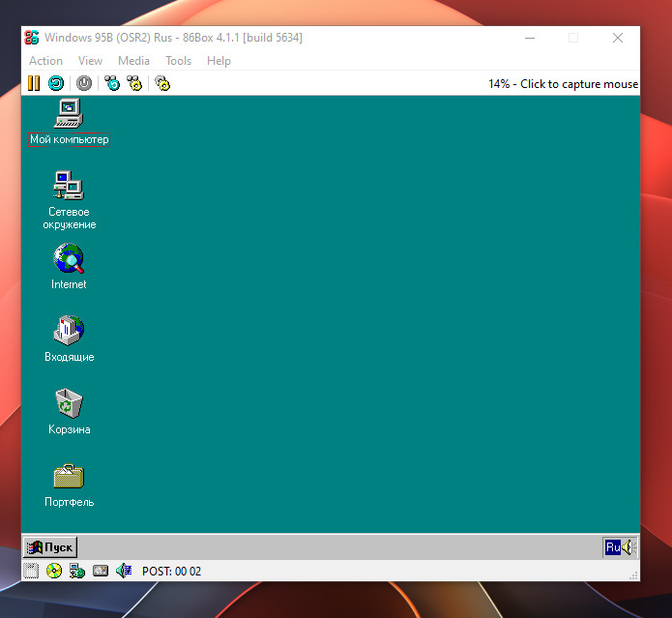Screen dimensions: 672x618
Task: Open the Action menu
Action: 45,61
